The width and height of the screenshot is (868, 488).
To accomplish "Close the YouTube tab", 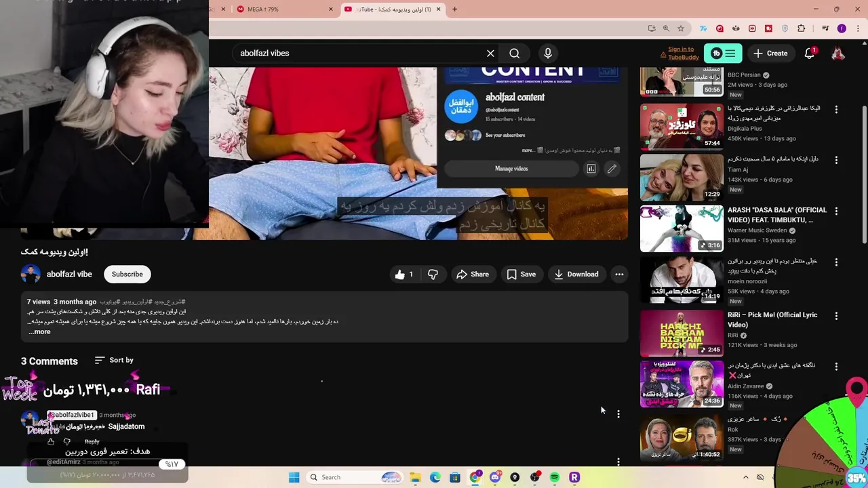I will click(x=439, y=9).
